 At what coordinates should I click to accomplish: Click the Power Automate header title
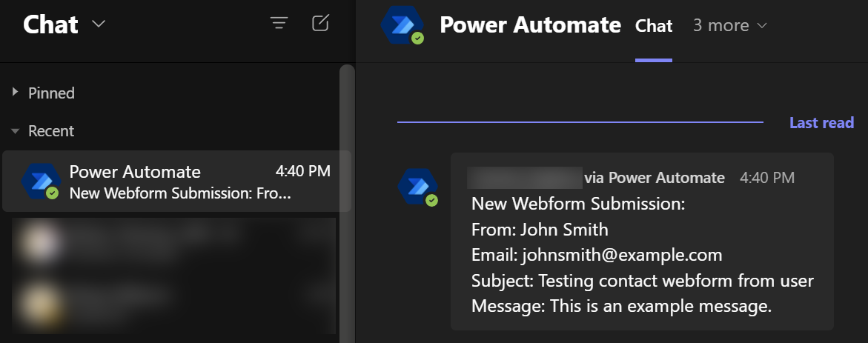click(530, 25)
